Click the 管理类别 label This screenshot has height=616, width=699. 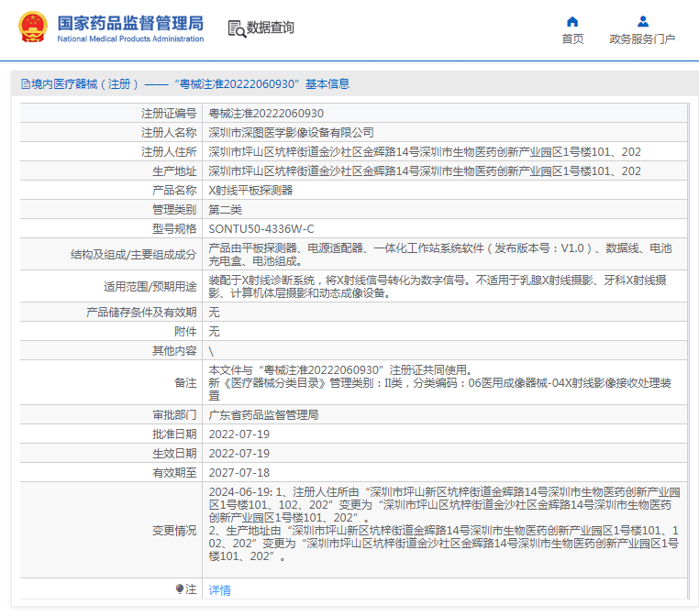click(174, 209)
